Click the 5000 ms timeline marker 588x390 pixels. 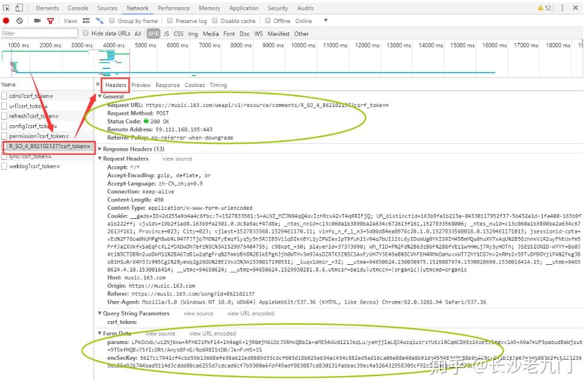pos(146,45)
